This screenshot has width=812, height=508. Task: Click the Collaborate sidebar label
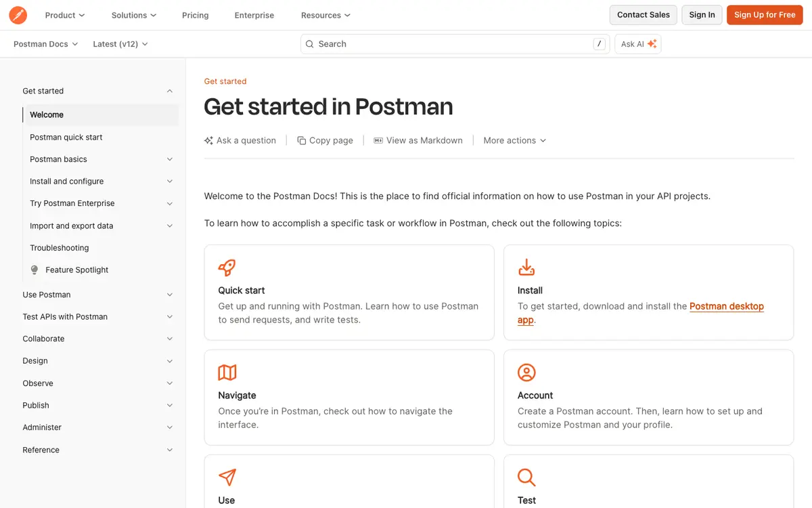click(43, 339)
